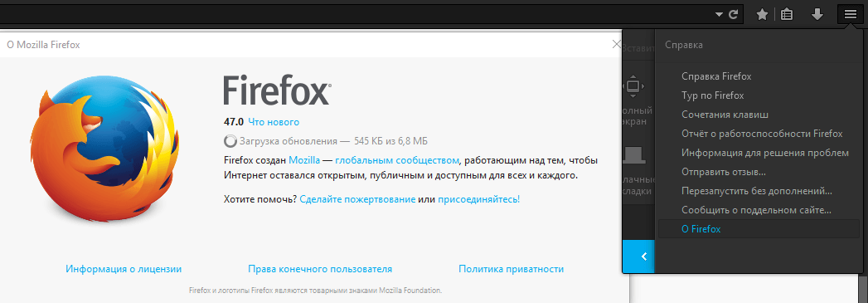
Task: Click the Справка panel header
Action: pyautogui.click(x=684, y=45)
